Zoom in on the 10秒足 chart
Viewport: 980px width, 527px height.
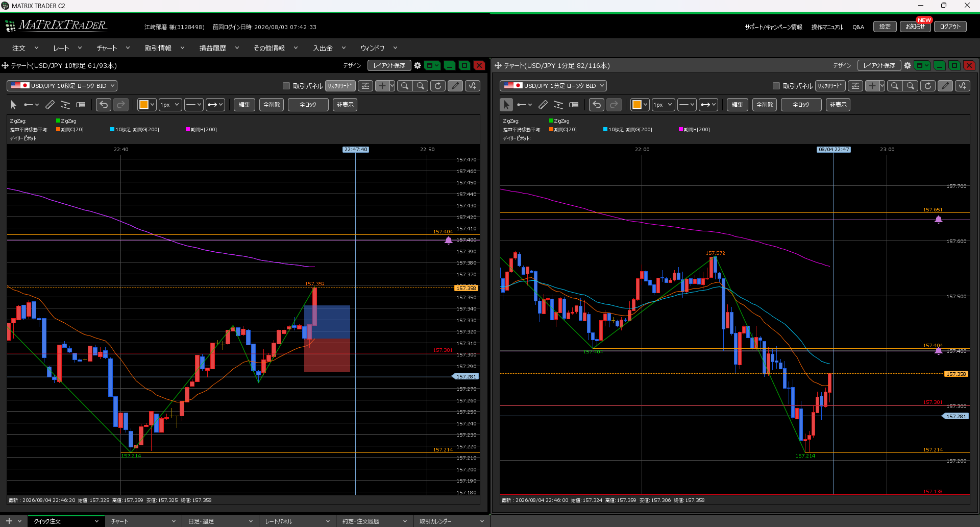[x=405, y=86]
